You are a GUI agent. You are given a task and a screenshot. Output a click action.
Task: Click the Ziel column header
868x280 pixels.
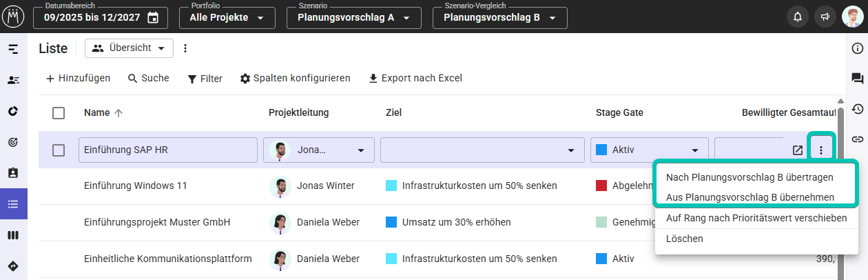tap(393, 113)
